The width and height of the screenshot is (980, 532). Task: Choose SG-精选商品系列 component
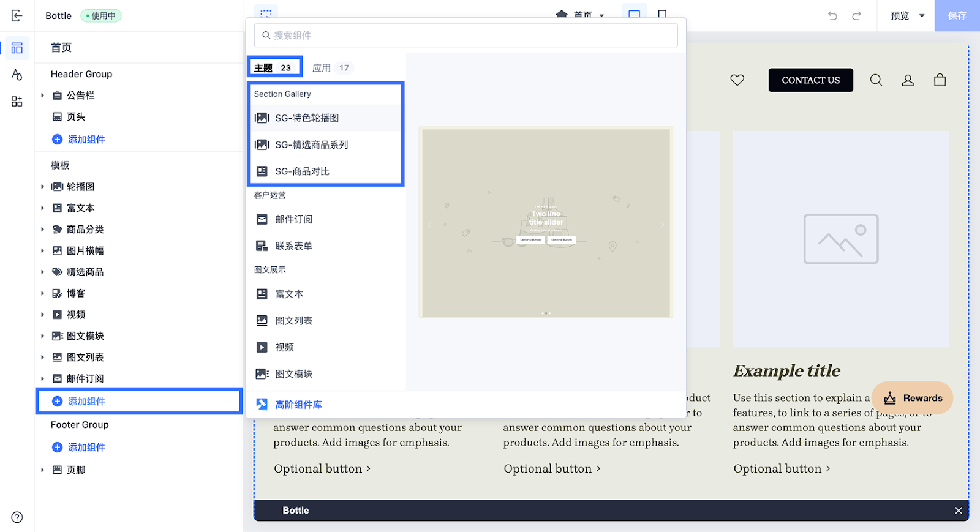coord(325,145)
